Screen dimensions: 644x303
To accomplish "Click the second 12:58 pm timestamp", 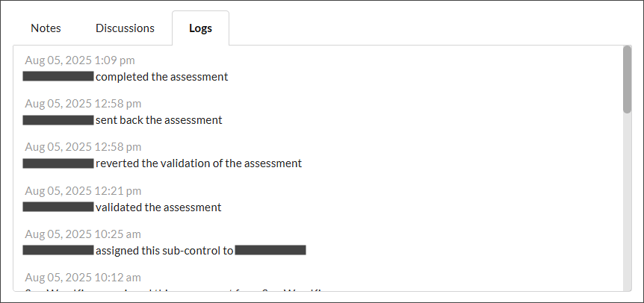I will point(83,147).
